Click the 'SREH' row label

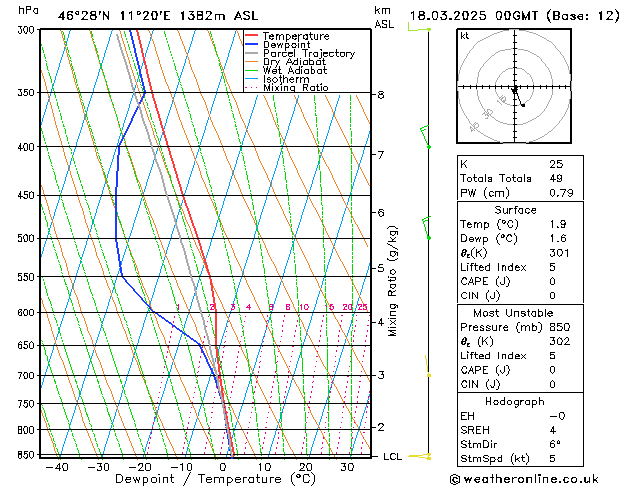click(475, 430)
